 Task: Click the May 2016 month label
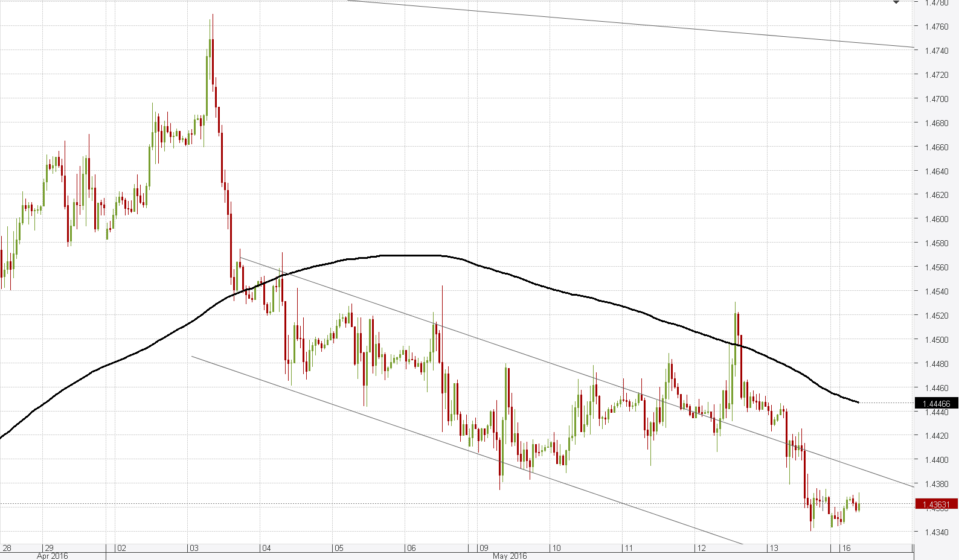[x=509, y=556]
